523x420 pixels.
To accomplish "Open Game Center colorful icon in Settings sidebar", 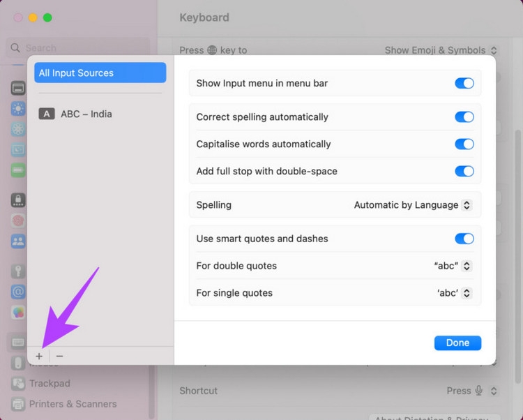I will coord(18,313).
